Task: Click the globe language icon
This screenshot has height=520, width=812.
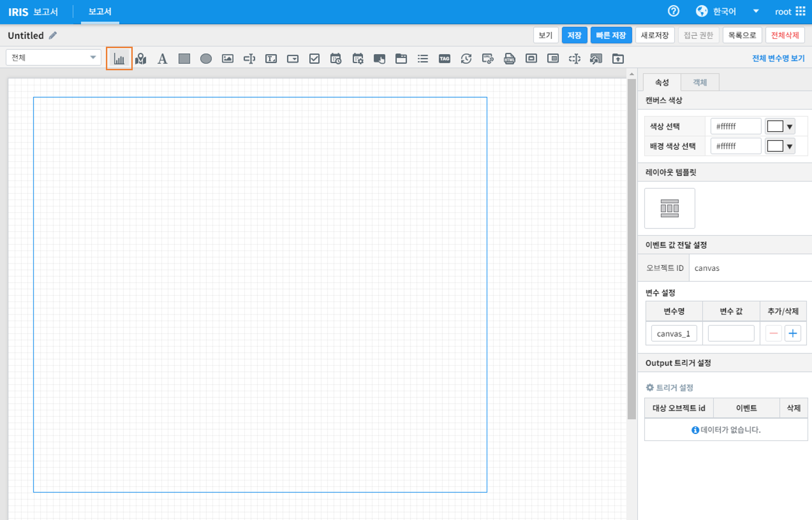Action: (x=702, y=11)
